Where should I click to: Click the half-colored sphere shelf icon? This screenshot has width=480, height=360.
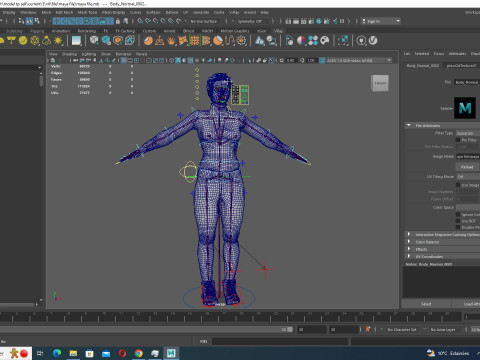pyautogui.click(x=301, y=41)
